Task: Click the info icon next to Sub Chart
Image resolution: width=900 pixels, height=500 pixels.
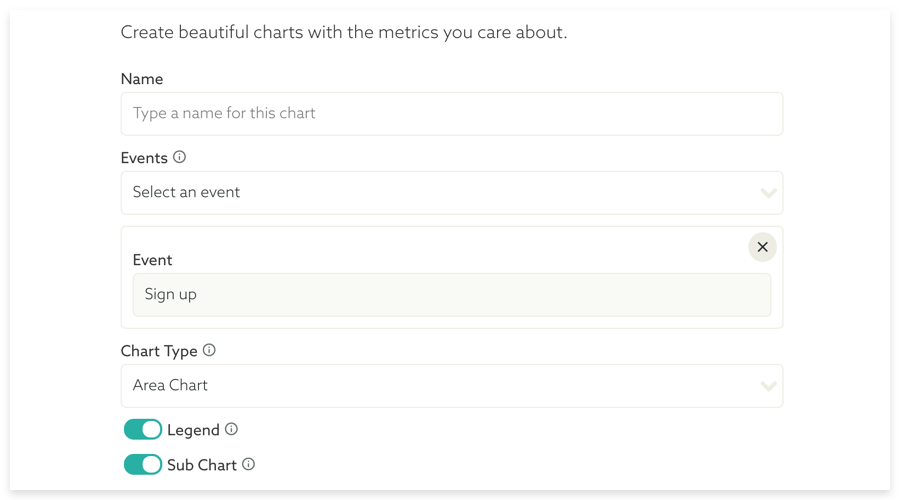Action: tap(248, 464)
